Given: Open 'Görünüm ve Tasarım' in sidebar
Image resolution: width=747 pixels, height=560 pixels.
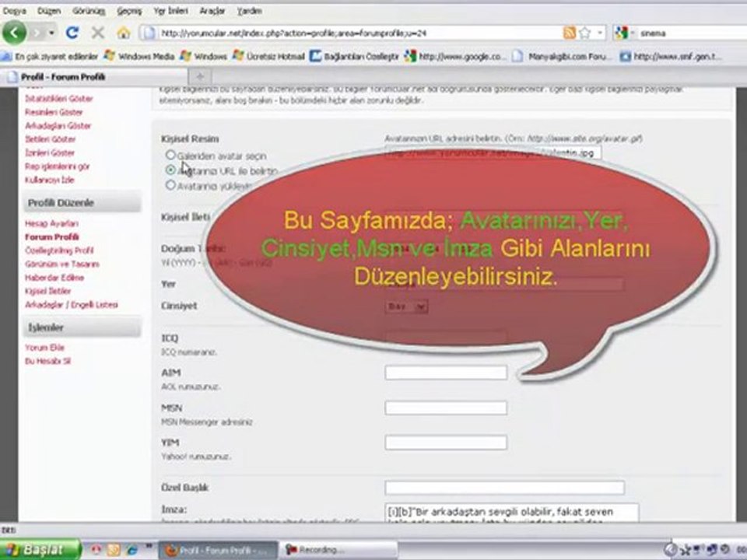Looking at the screenshot, I should (x=62, y=264).
